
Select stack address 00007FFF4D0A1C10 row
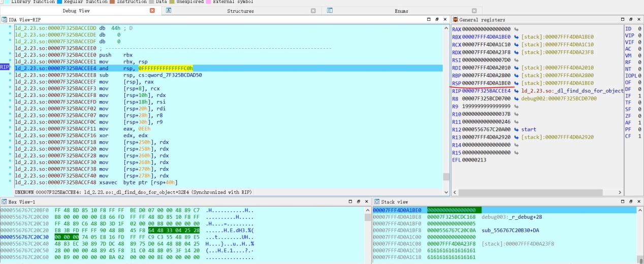(504, 250)
